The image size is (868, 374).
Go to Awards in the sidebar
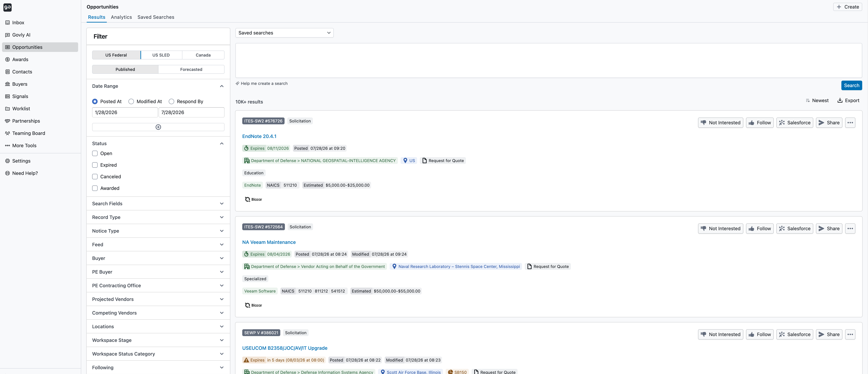(40, 59)
